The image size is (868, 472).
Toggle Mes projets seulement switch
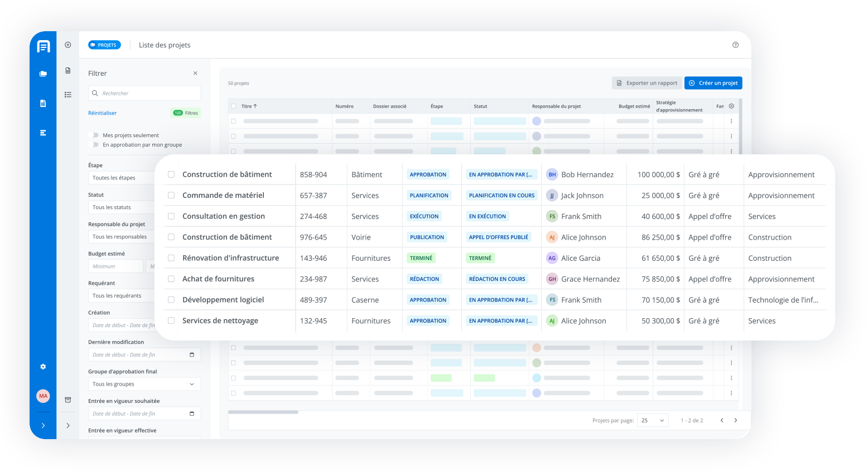(94, 135)
